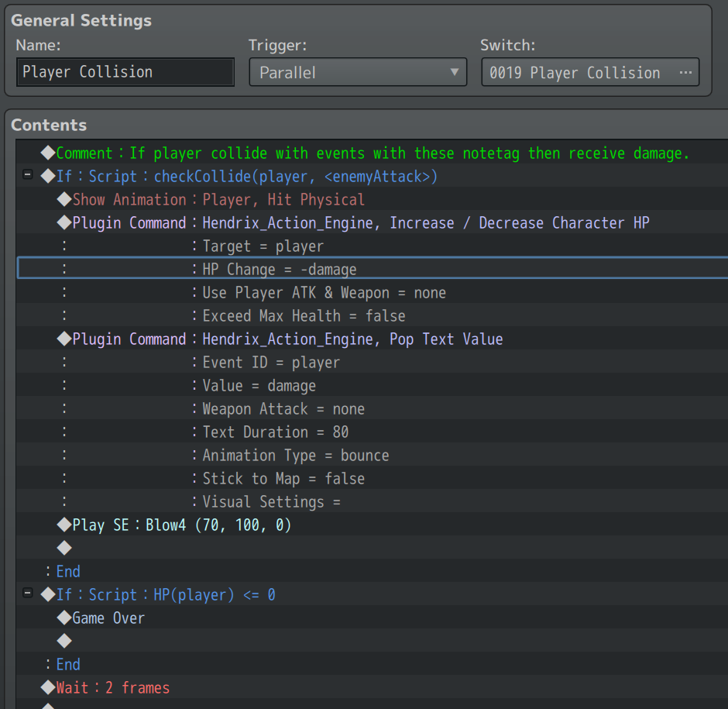Image resolution: width=728 pixels, height=709 pixels.
Task: Select the Weapon Attack = none line
Action: (x=372, y=408)
